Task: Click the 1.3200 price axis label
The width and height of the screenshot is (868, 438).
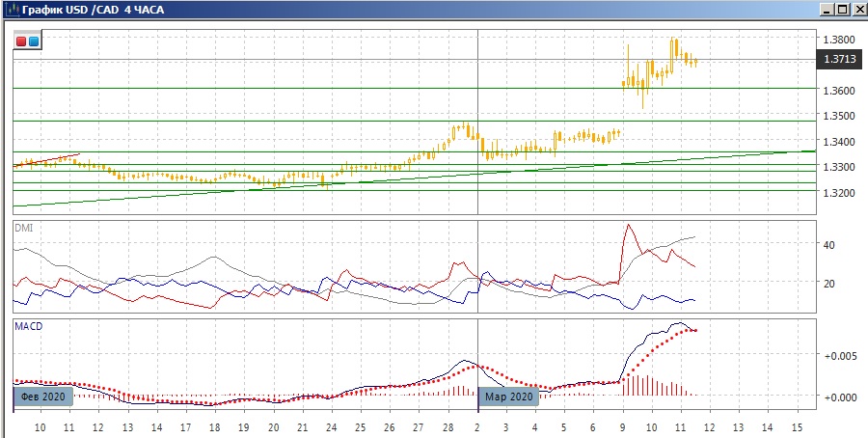Action: pos(838,193)
